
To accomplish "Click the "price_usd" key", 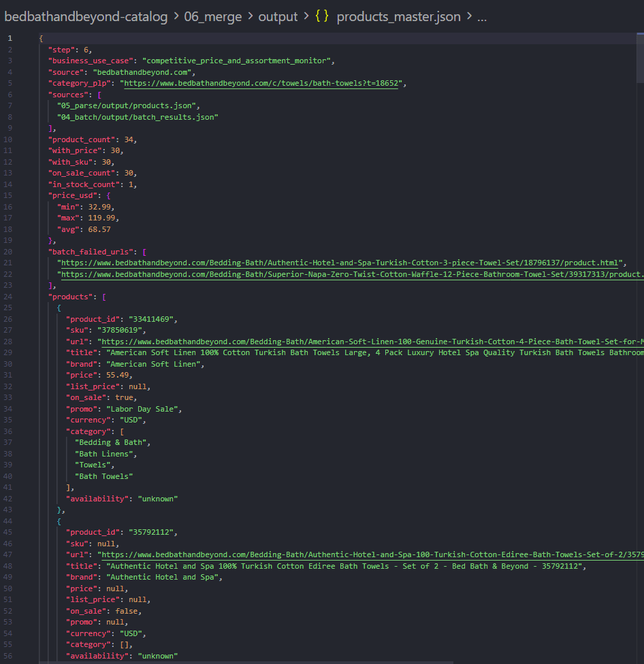I will tap(72, 195).
